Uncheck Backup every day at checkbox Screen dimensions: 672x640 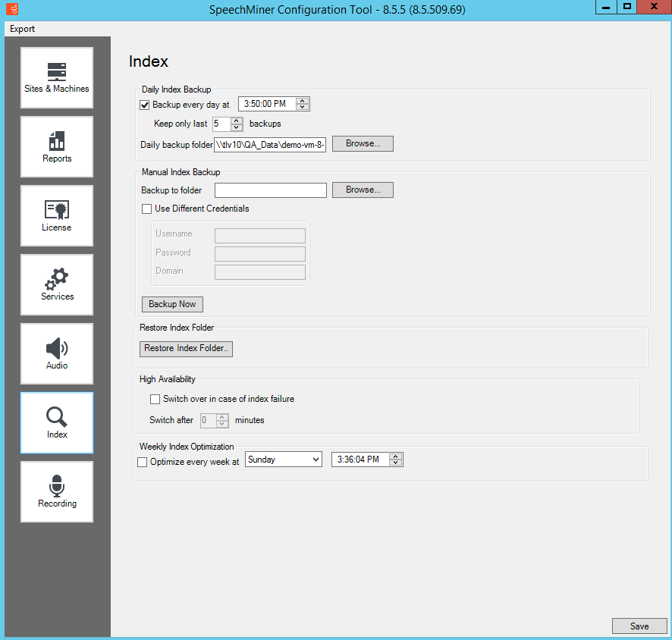point(145,105)
